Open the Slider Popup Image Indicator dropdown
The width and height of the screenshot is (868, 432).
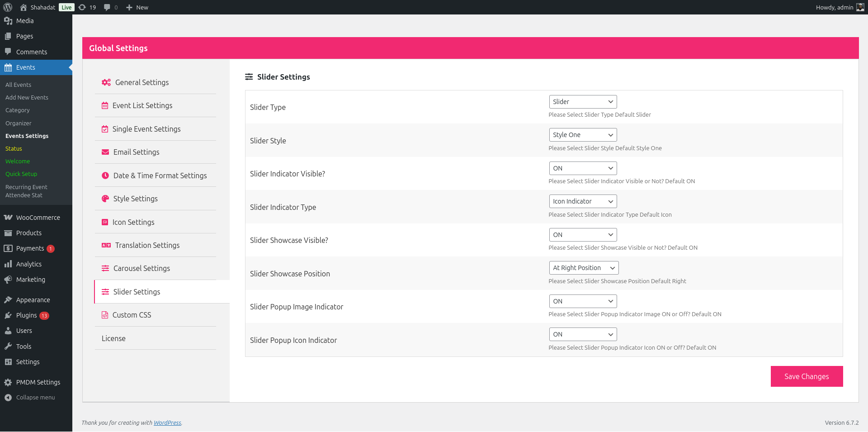pyautogui.click(x=583, y=301)
